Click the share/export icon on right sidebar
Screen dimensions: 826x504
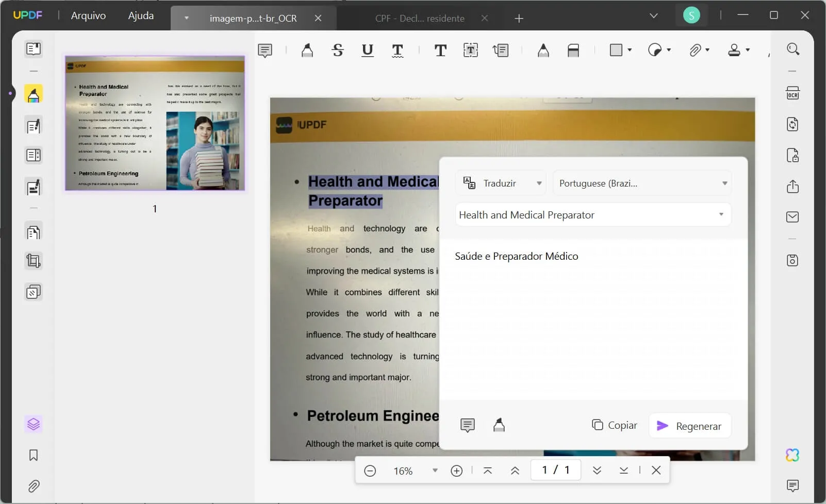tap(792, 187)
